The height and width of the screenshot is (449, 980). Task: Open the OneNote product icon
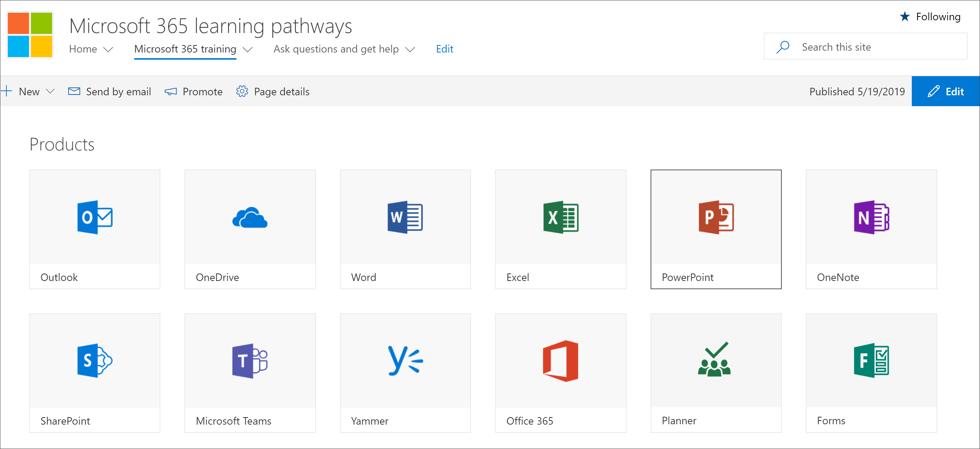(871, 217)
